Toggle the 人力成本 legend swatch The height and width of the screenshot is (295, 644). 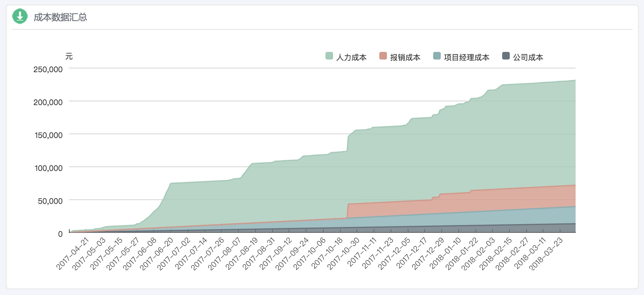[x=329, y=56]
